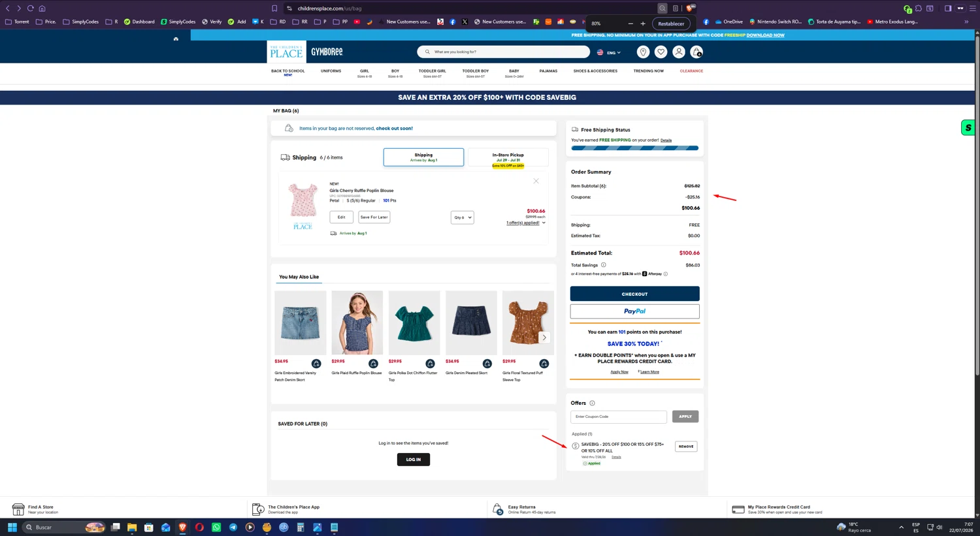This screenshot has width=980, height=536.
Task: Add Girls Denim Pleated Skort to bag icon
Action: [x=487, y=364]
